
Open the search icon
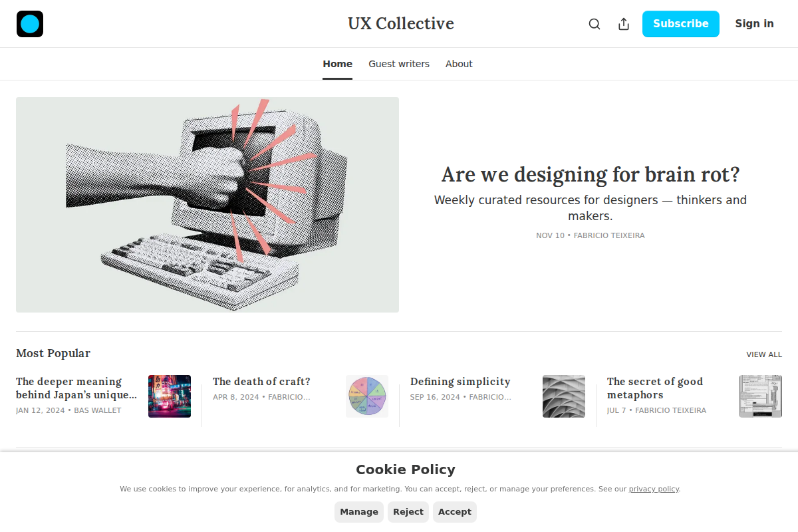[594, 23]
